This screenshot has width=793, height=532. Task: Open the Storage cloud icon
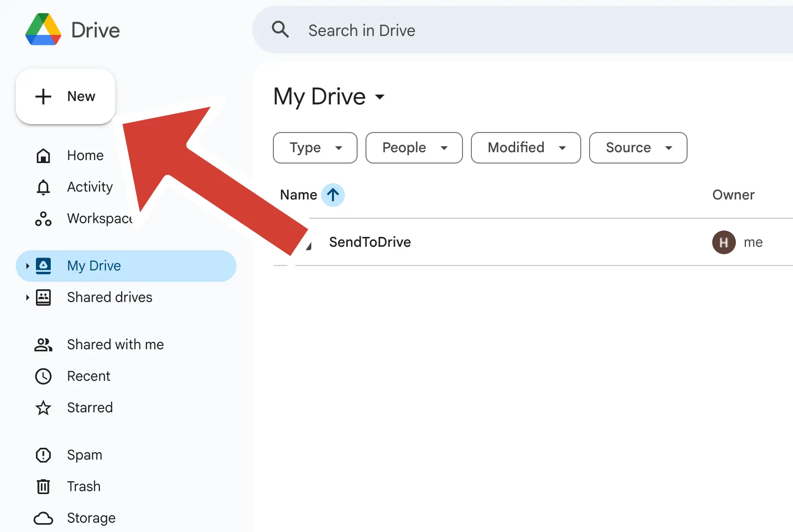click(x=43, y=518)
